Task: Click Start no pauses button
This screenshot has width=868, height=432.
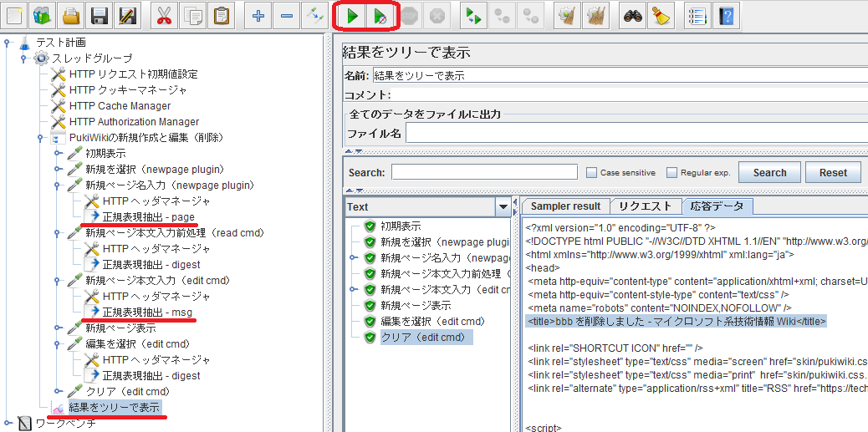Action: (x=380, y=15)
